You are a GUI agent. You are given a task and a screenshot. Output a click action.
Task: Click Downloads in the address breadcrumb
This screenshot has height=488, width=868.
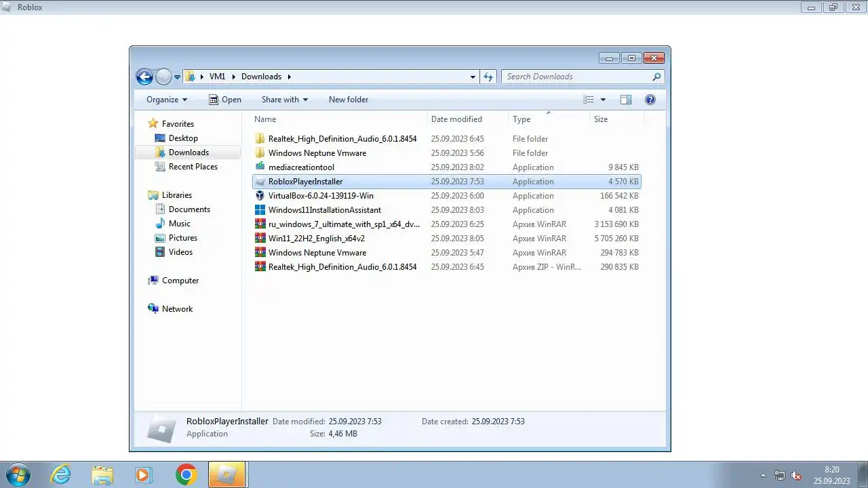click(261, 77)
